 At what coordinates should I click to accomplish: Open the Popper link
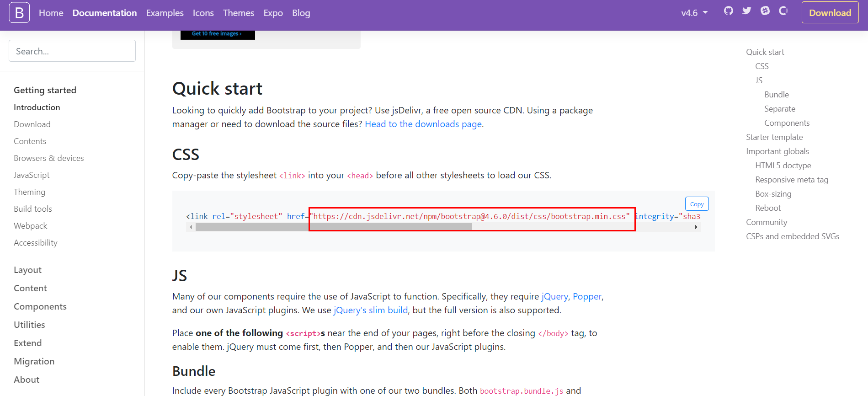587,296
